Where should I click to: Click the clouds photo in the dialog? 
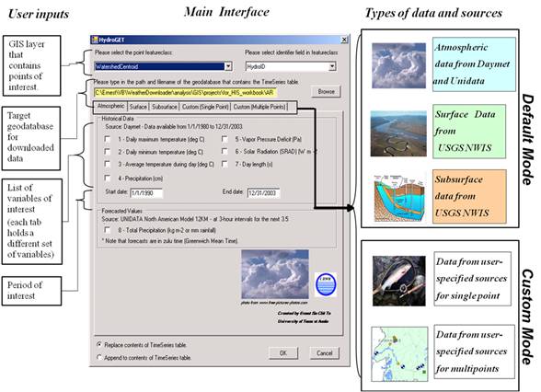click(x=275, y=274)
